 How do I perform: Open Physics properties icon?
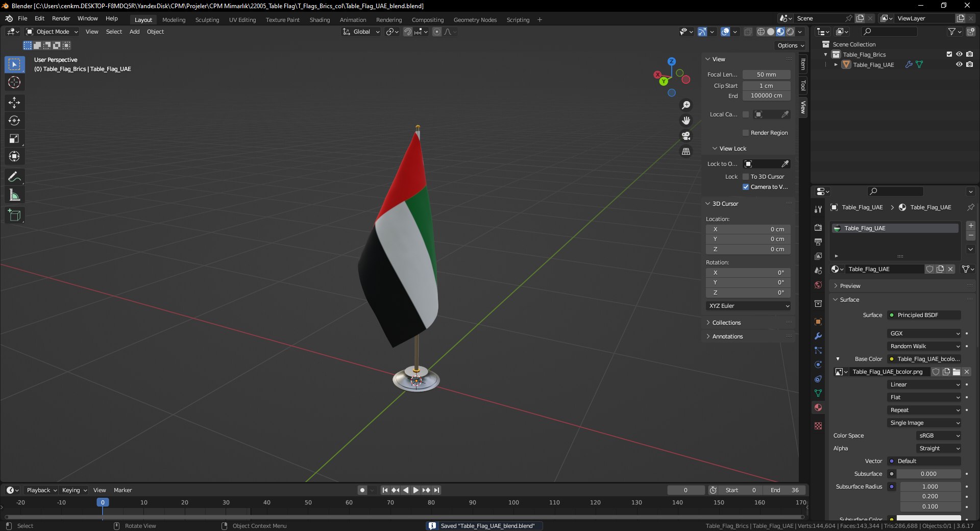pyautogui.click(x=818, y=365)
